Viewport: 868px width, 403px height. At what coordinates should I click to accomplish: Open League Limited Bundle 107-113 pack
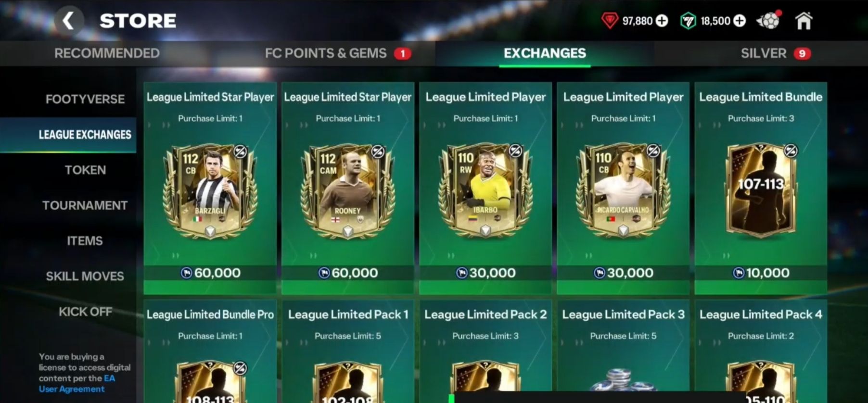click(x=761, y=188)
